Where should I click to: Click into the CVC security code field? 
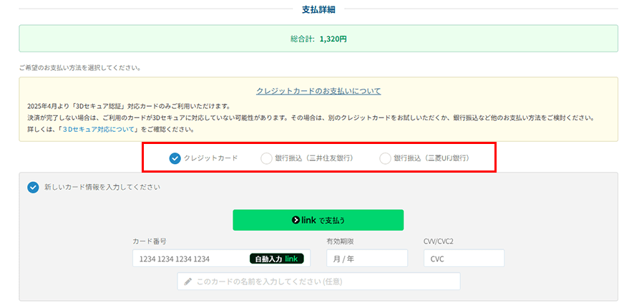click(x=463, y=259)
